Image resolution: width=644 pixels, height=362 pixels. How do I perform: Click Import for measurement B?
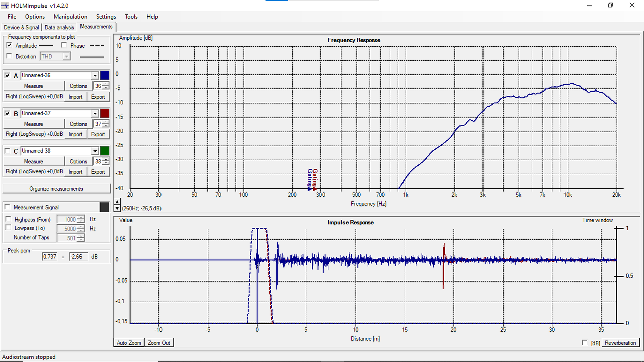tap(75, 134)
